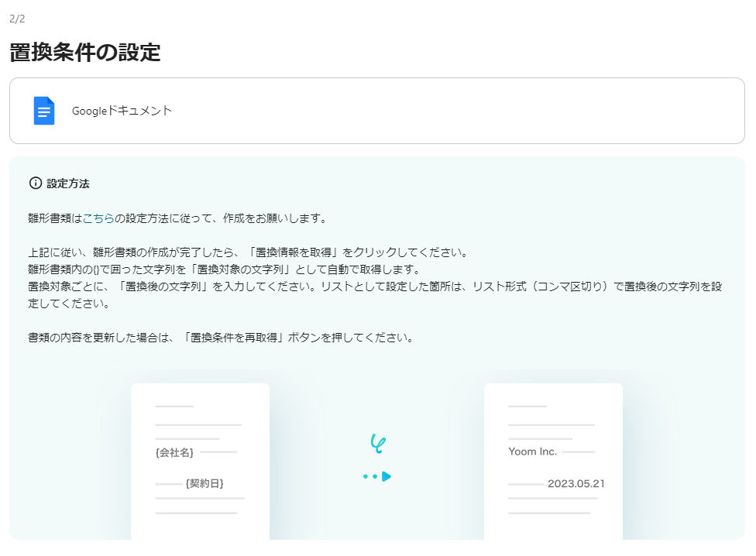Click the two teal dots beside the arrow

370,477
